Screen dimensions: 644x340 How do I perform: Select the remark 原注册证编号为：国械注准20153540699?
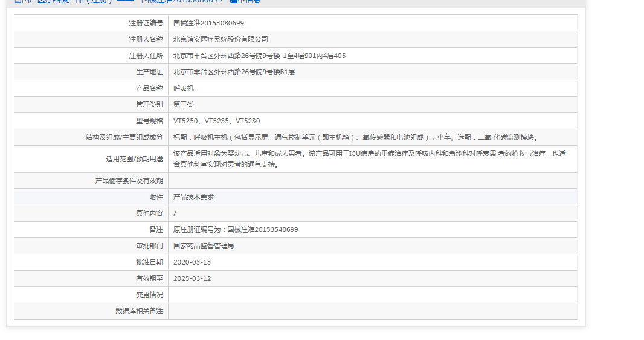tap(236, 229)
